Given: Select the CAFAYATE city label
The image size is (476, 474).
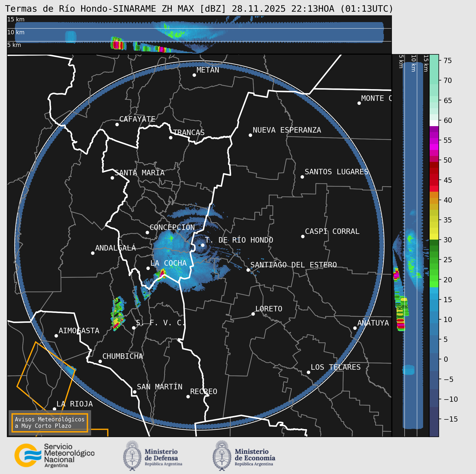Looking at the screenshot, I should click(x=137, y=119).
